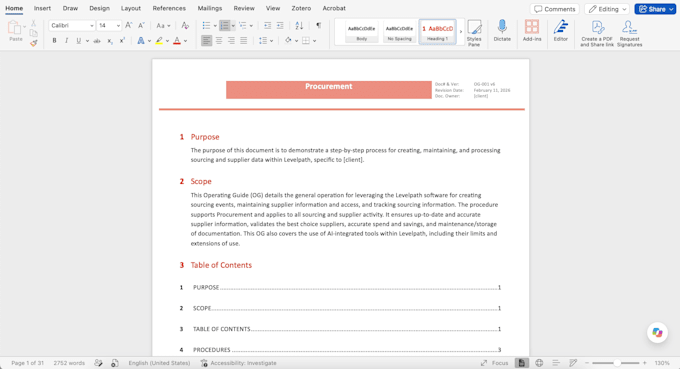
Task: Open Change Case Aa dropdown
Action: coord(163,26)
